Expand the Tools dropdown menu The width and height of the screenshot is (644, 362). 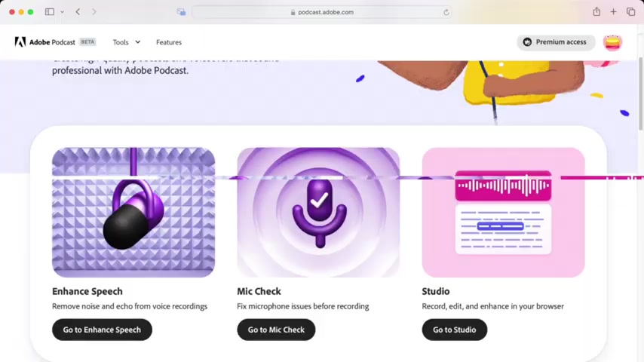click(x=127, y=42)
